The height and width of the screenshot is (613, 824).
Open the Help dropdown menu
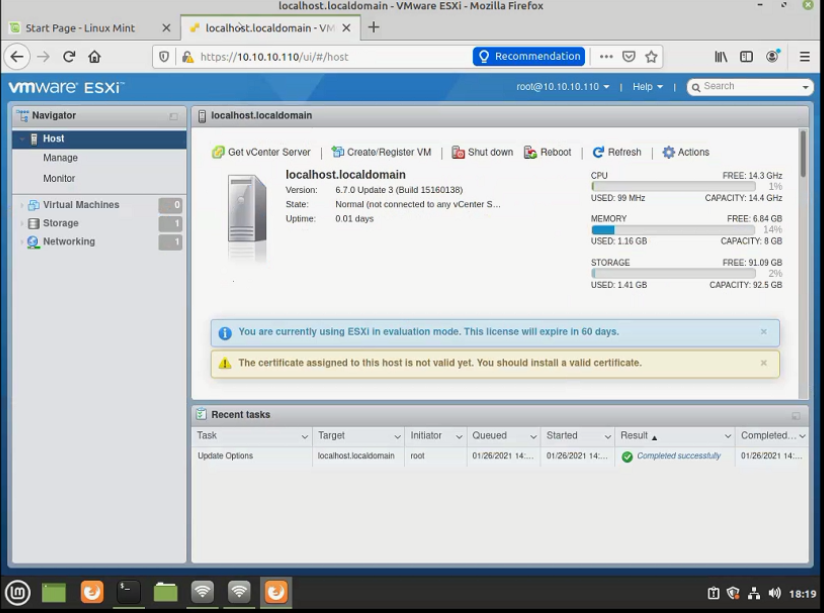[647, 87]
